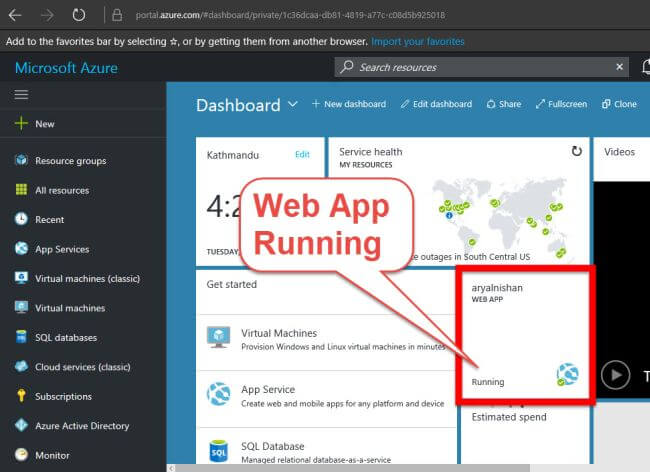Select All resources label in sidebar
The image size is (650, 472).
(62, 191)
